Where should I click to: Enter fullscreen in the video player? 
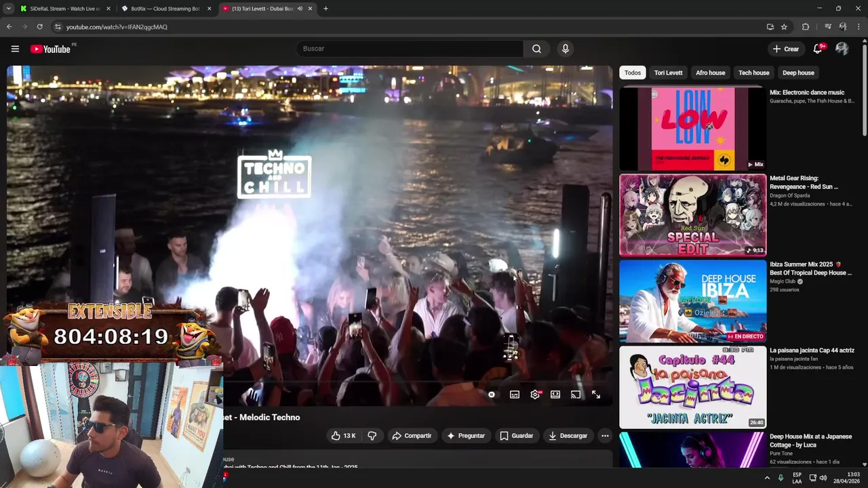pos(596,394)
